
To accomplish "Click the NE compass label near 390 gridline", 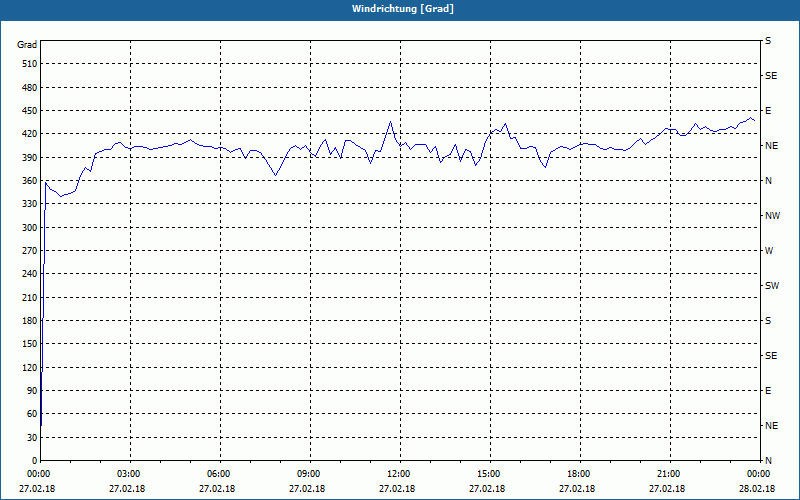I will (771, 146).
